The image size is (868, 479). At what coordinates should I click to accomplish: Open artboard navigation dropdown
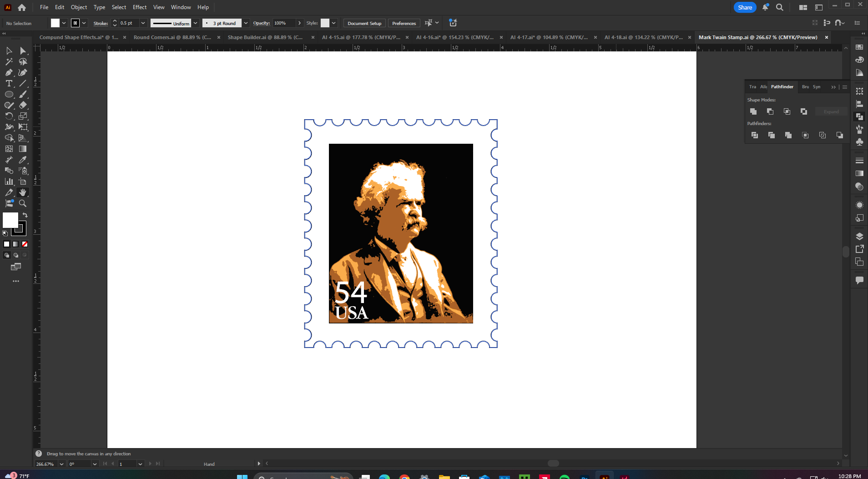tap(140, 464)
